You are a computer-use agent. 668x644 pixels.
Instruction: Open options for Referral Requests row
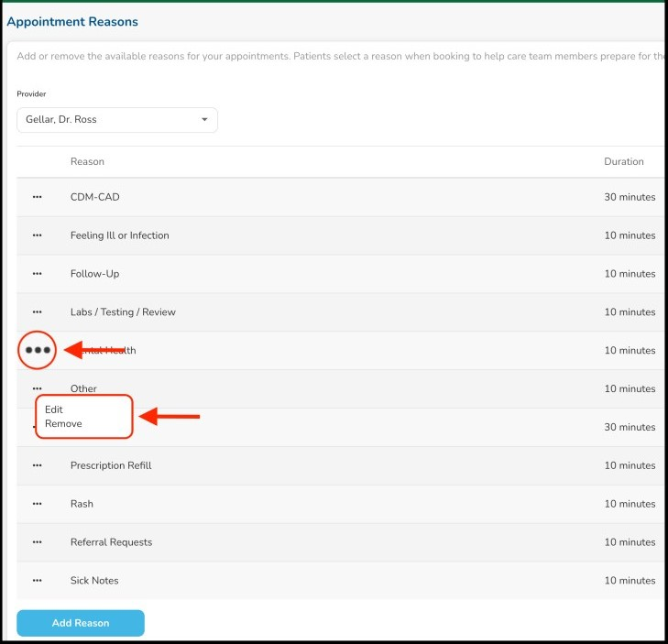[x=38, y=542]
